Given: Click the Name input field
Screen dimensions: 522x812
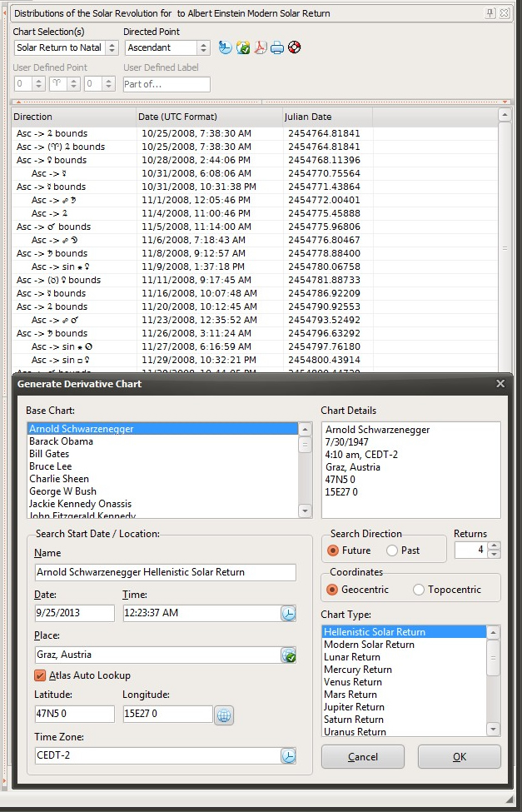Looking at the screenshot, I should tap(166, 572).
